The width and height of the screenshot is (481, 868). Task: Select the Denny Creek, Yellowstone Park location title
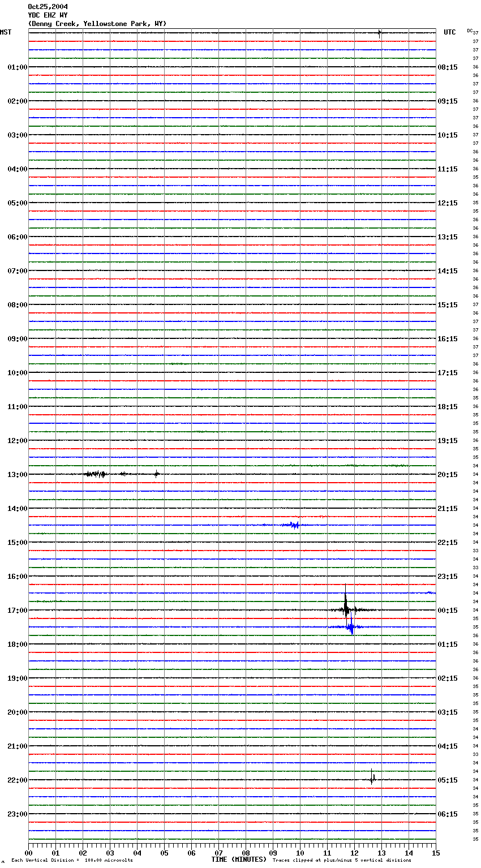pyautogui.click(x=97, y=24)
